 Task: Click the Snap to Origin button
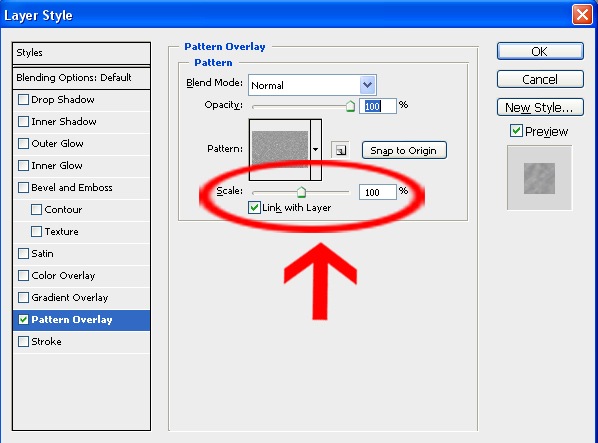[x=404, y=150]
